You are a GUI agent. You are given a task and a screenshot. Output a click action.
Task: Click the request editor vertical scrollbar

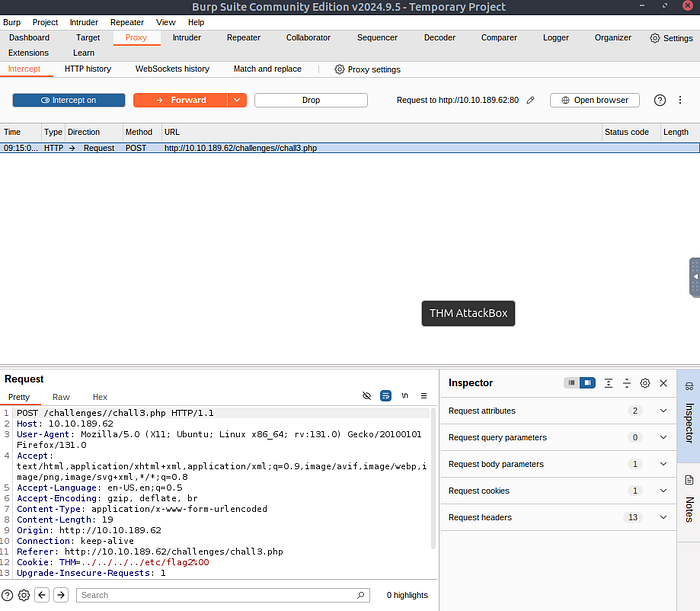[433, 478]
